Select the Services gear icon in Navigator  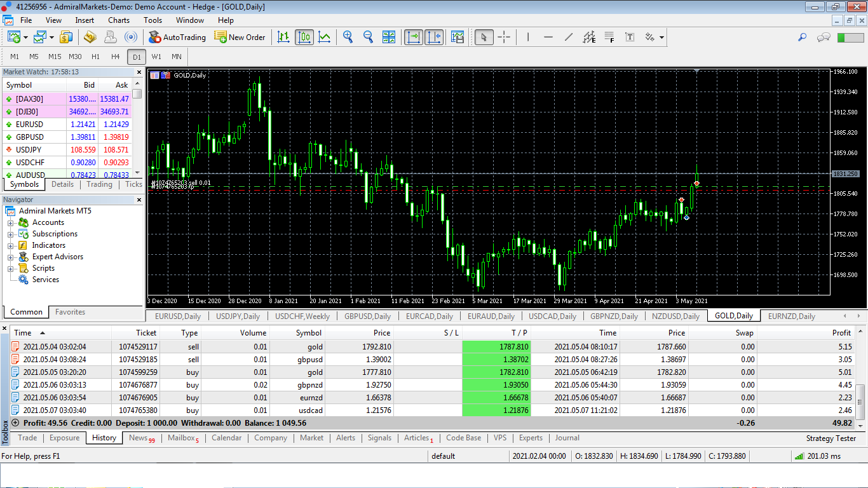coord(24,280)
